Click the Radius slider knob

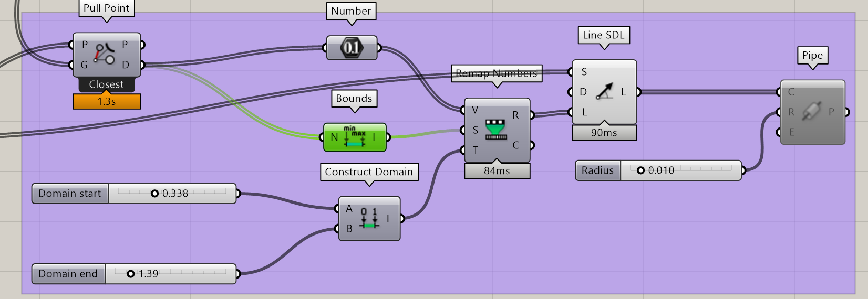point(640,170)
